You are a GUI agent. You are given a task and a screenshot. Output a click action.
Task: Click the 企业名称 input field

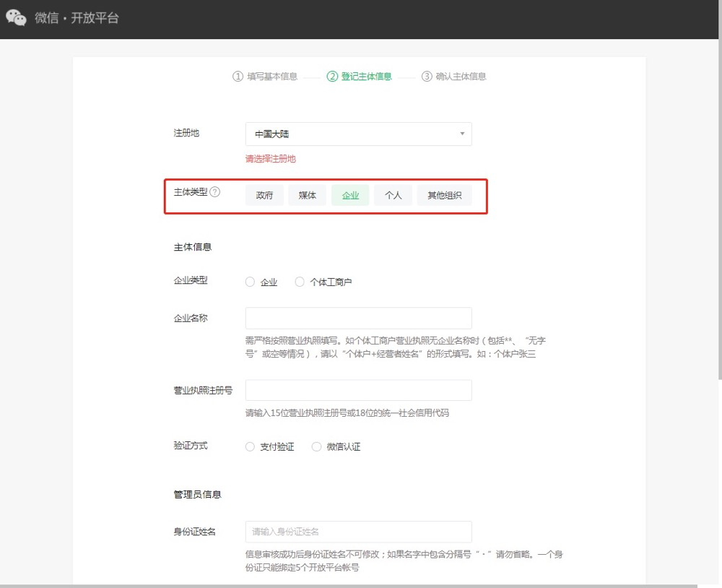tap(359, 318)
